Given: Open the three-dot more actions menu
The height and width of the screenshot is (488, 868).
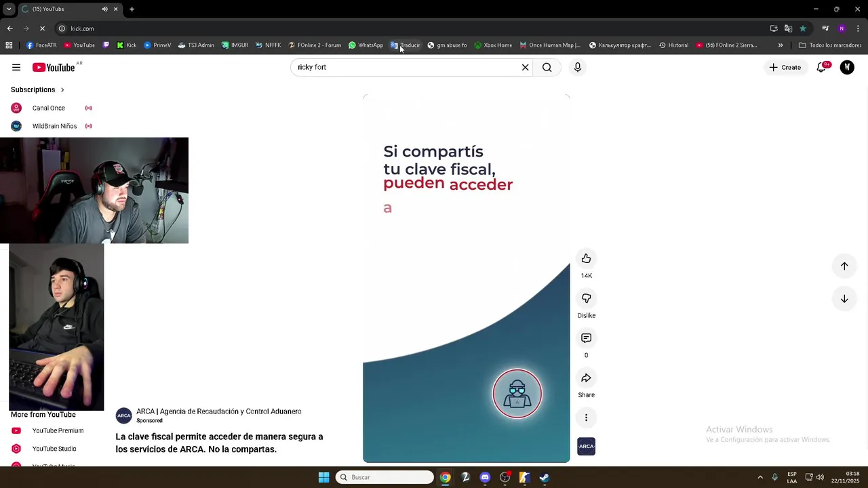Looking at the screenshot, I should (587, 418).
